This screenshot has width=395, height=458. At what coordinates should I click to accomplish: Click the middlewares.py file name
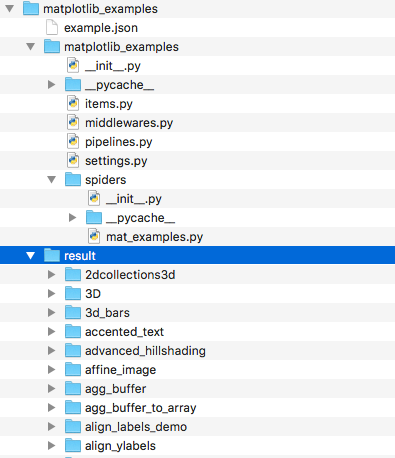point(129,123)
